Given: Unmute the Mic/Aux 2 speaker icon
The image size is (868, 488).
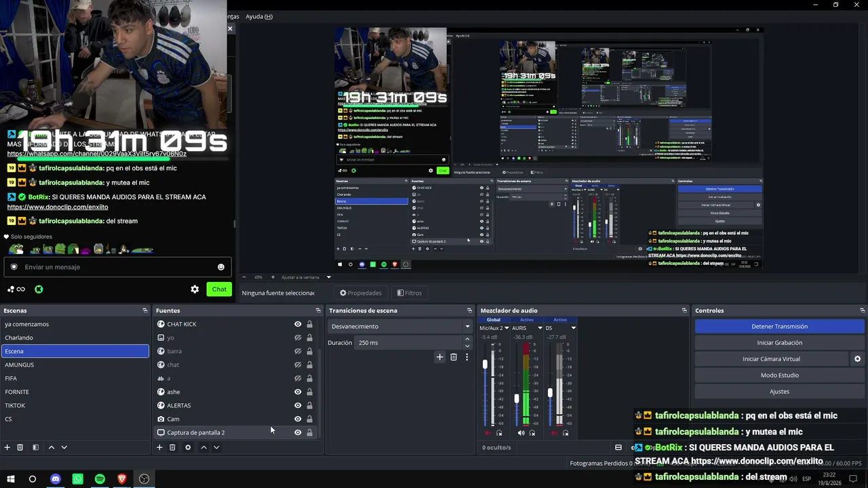Looking at the screenshot, I should tap(488, 433).
